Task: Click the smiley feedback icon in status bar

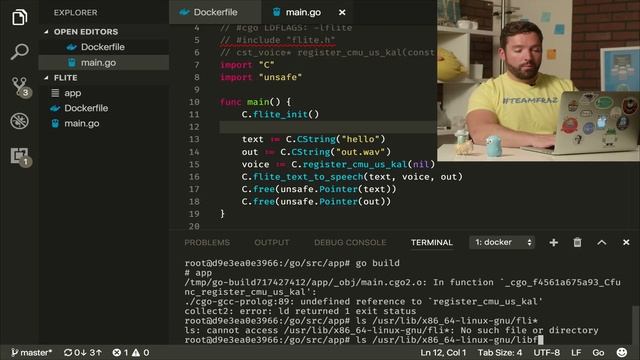Action: [622, 353]
